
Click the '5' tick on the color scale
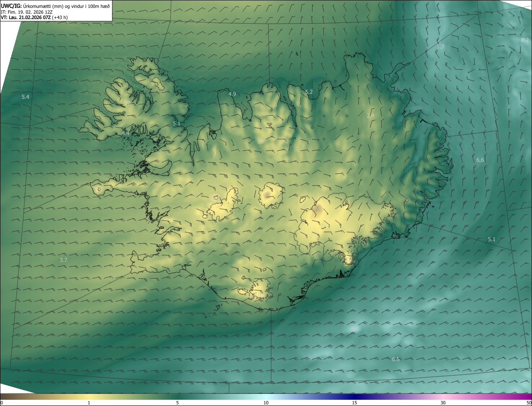[177, 403]
